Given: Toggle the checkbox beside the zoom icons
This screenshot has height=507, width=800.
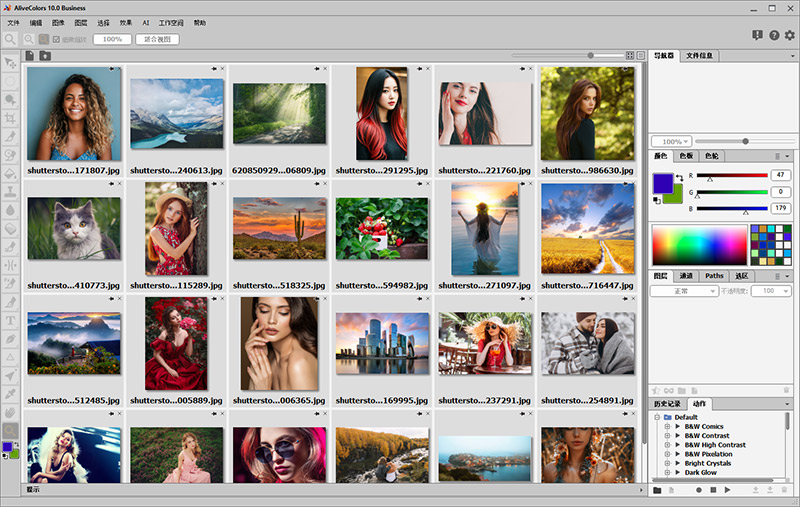Looking at the screenshot, I should click(56, 39).
